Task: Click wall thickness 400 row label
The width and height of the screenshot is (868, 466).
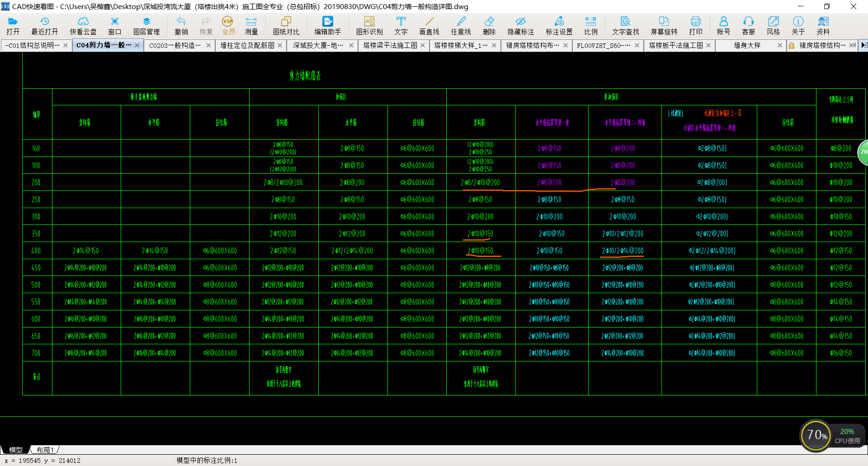Action: [36, 251]
